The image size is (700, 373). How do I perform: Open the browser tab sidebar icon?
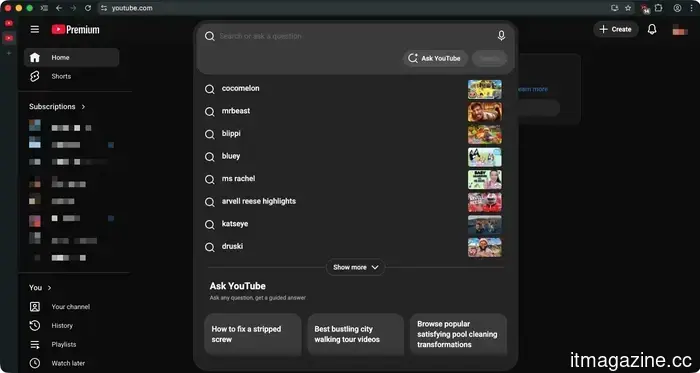pos(44,8)
